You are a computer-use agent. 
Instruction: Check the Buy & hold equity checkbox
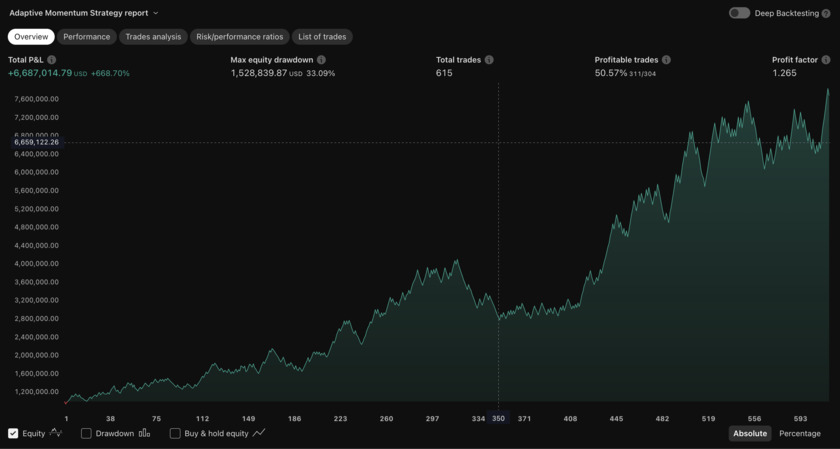(175, 433)
